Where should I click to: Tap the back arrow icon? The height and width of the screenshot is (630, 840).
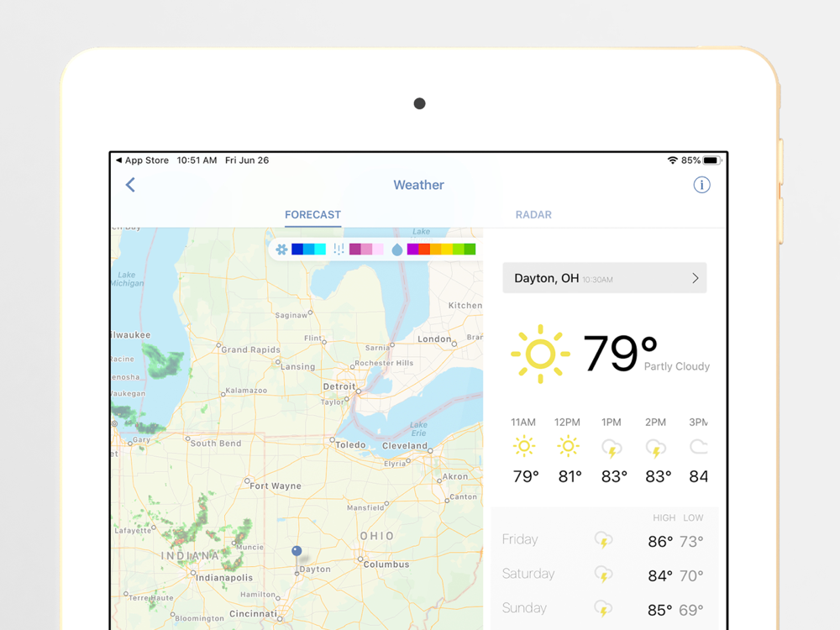130,185
